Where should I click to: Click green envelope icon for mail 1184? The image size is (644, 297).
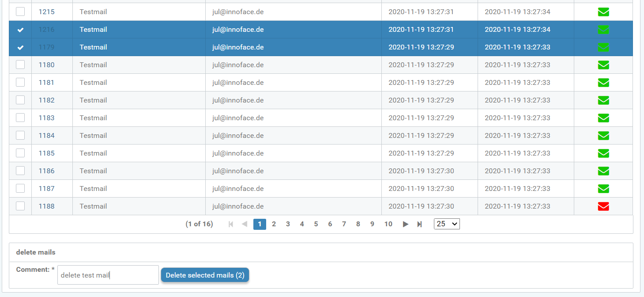[603, 136]
